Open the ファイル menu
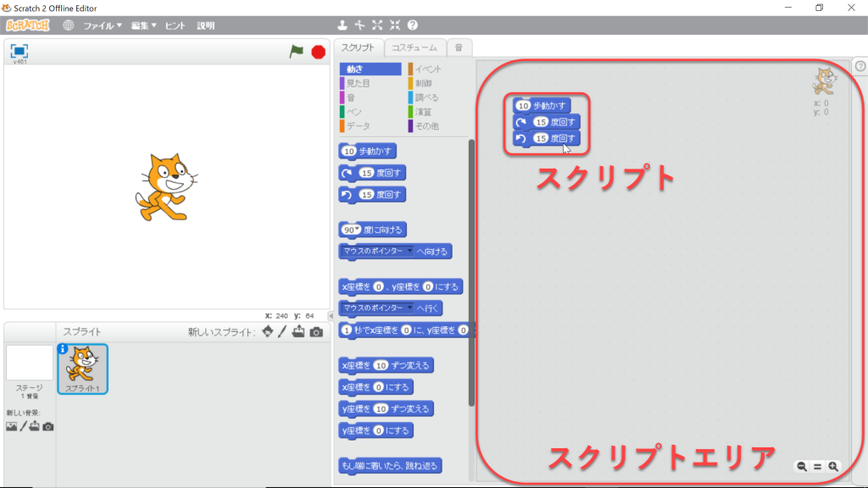Viewport: 868px width, 488px height. [103, 25]
